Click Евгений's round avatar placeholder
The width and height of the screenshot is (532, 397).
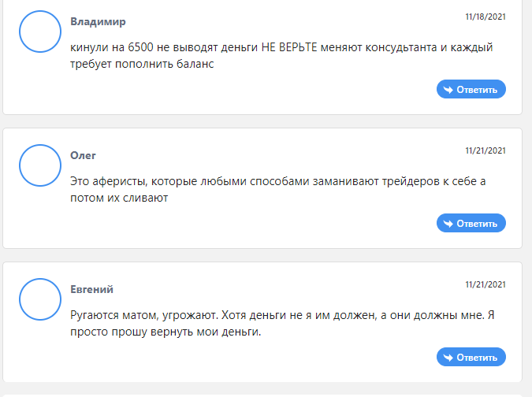click(40, 299)
